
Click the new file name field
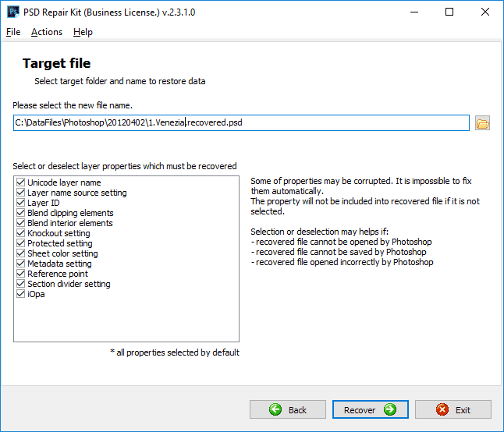241,122
